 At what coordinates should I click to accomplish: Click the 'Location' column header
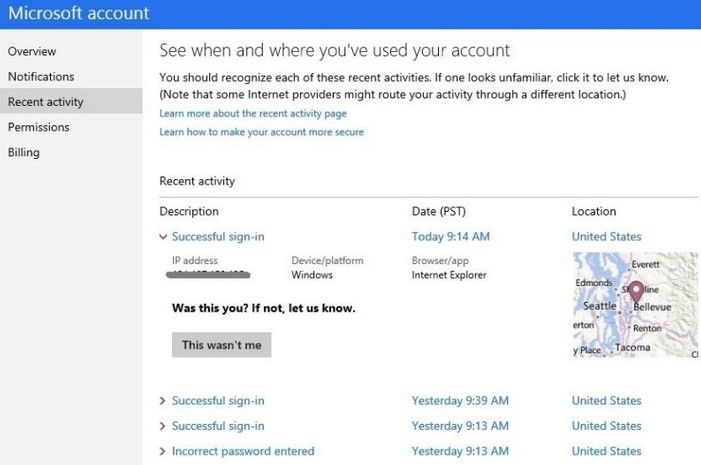[594, 211]
